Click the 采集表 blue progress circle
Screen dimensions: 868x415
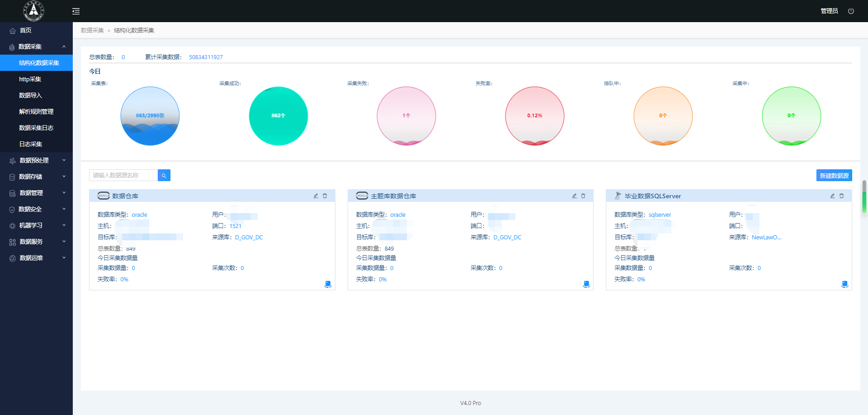pyautogui.click(x=150, y=116)
